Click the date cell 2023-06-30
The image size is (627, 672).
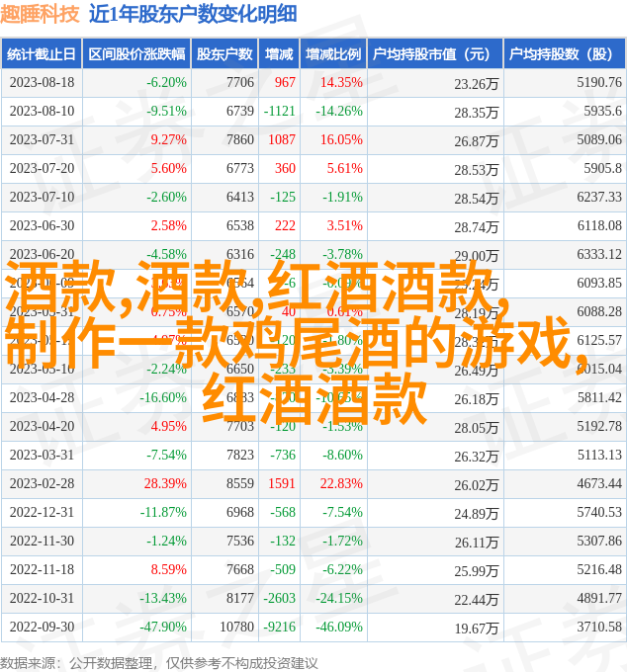coord(42,226)
